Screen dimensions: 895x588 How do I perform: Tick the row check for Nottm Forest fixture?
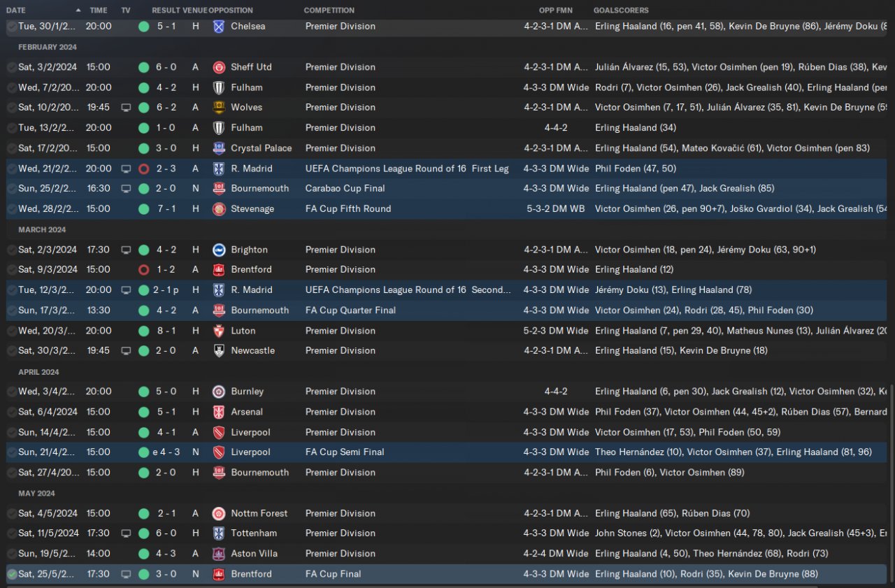tap(11, 513)
